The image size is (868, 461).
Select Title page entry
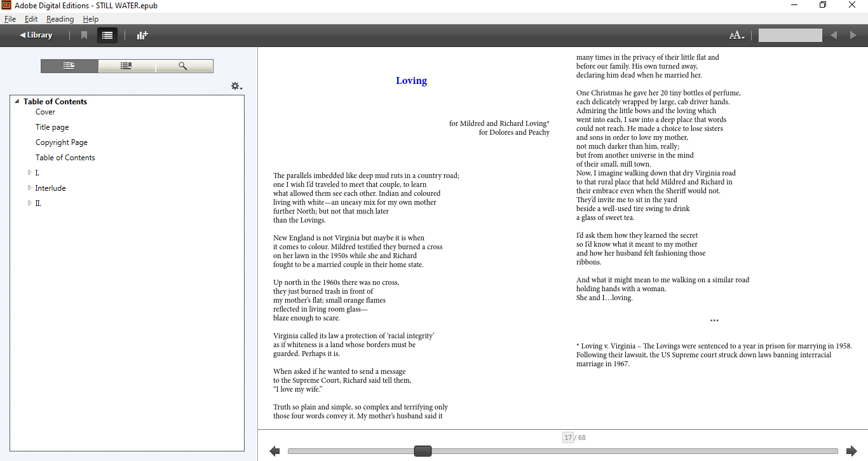pos(52,127)
